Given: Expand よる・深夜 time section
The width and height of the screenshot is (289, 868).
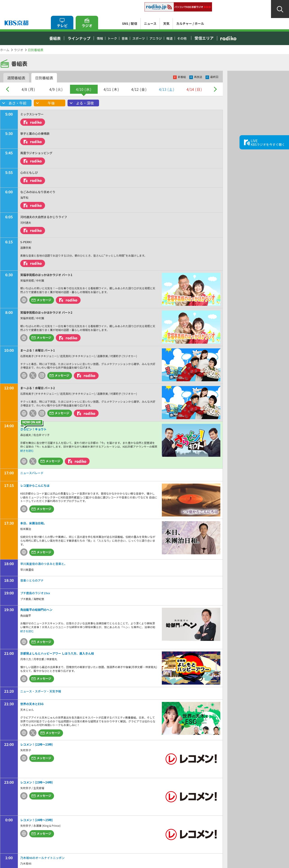Looking at the screenshot, I should click(x=83, y=103).
